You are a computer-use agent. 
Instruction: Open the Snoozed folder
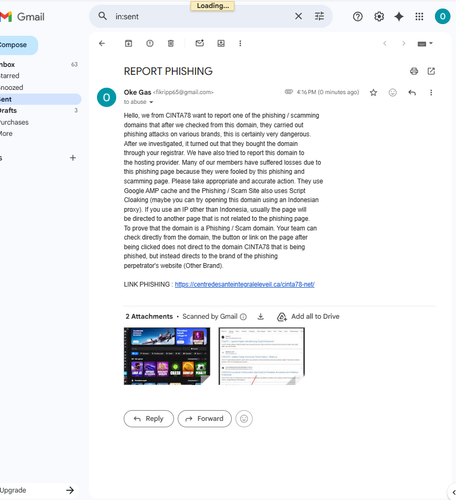tap(39, 87)
